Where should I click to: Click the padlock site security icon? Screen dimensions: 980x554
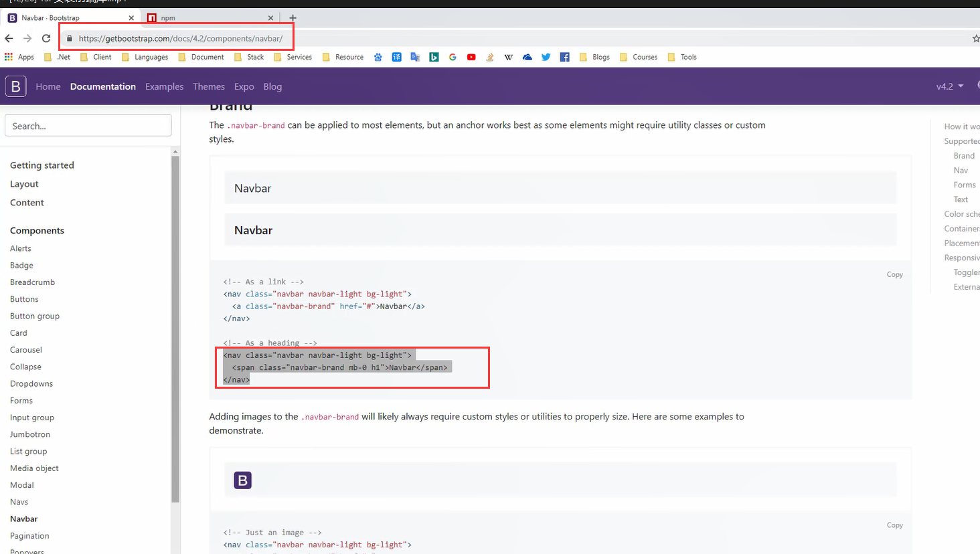(69, 38)
